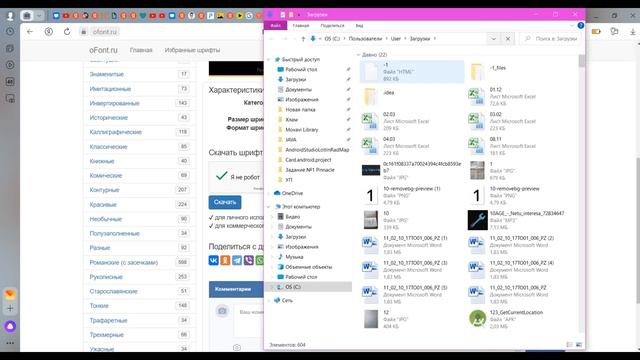Viewport: 640px width, 360px height.
Task: Select the 123_GetCurrentLocation APK file
Action: point(518,319)
